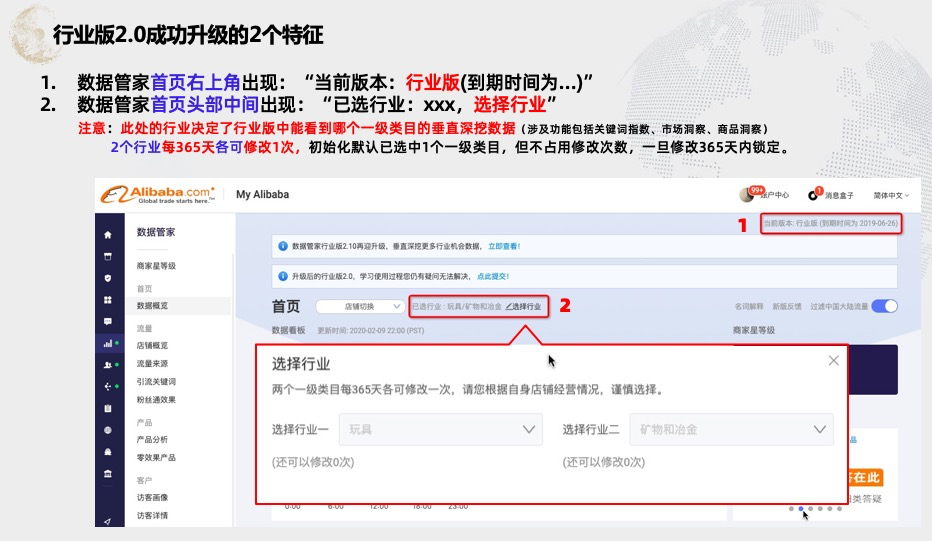Open 店铺概览 in the side menu
The height and width of the screenshot is (541, 932).
point(152,345)
